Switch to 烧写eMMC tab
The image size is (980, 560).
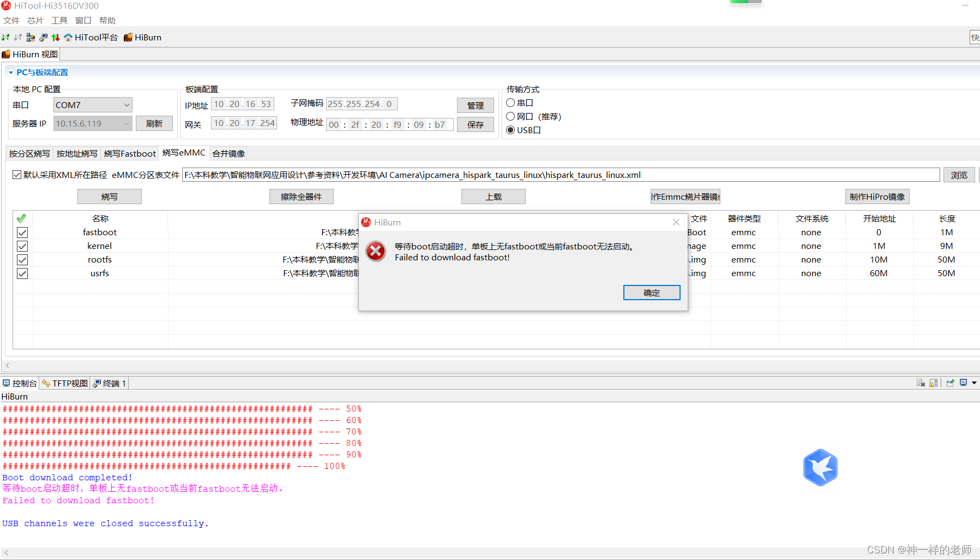coord(184,153)
